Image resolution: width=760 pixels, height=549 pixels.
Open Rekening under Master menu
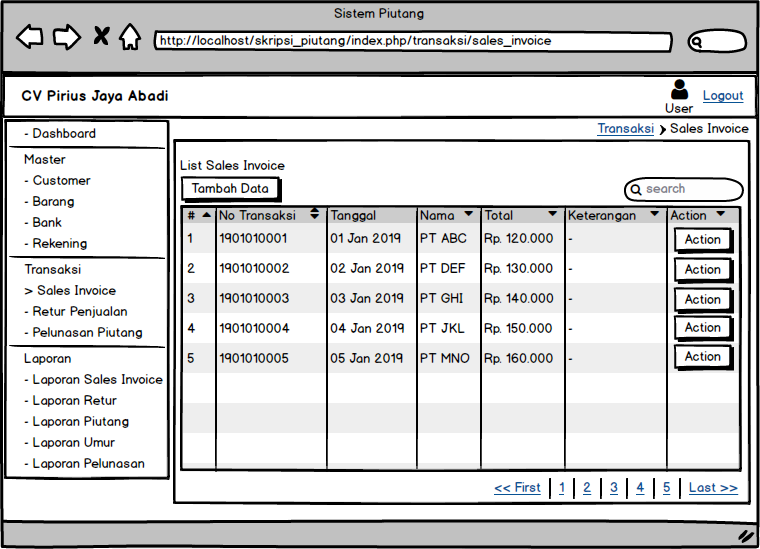point(56,243)
